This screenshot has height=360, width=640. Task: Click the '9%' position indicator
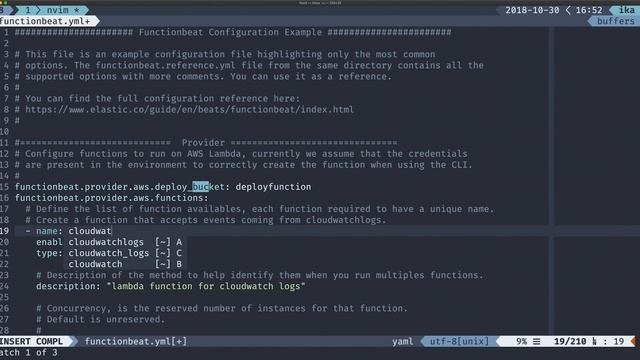pyautogui.click(x=521, y=341)
